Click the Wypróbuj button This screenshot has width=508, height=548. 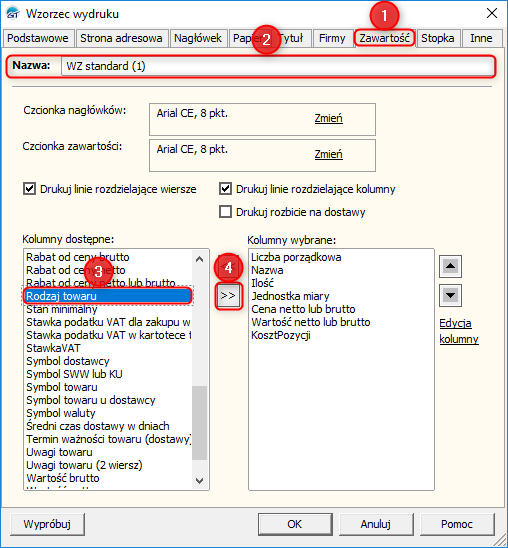pyautogui.click(x=48, y=524)
